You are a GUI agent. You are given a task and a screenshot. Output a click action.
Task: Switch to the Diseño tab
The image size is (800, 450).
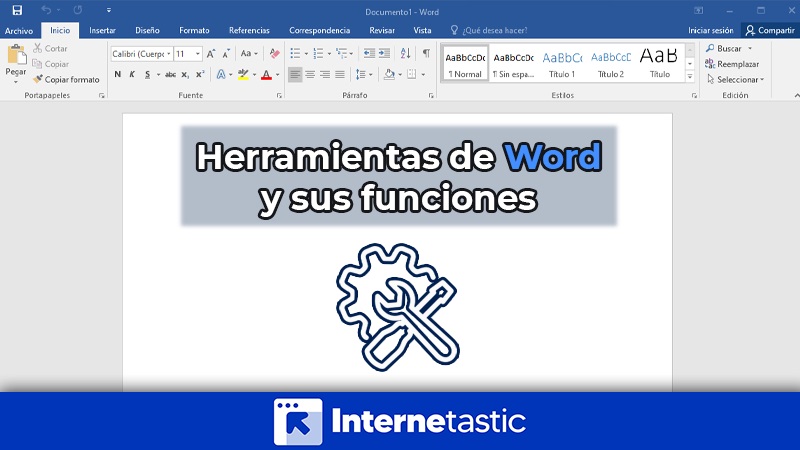point(147,31)
